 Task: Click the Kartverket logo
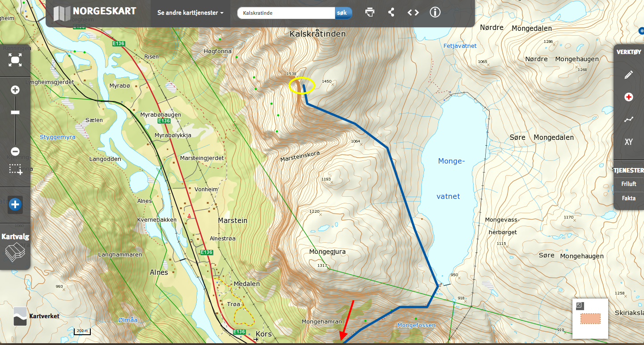(x=36, y=316)
